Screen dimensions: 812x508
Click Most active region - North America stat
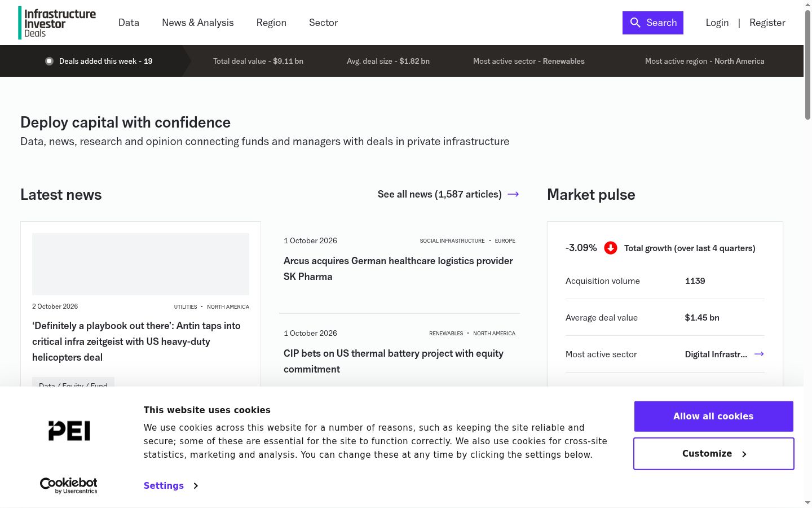(705, 61)
